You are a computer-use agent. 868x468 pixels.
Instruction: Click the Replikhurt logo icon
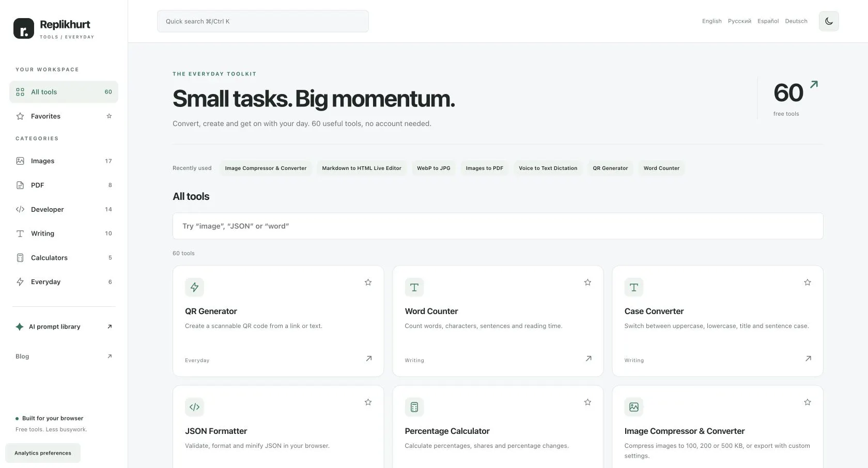[x=24, y=28]
